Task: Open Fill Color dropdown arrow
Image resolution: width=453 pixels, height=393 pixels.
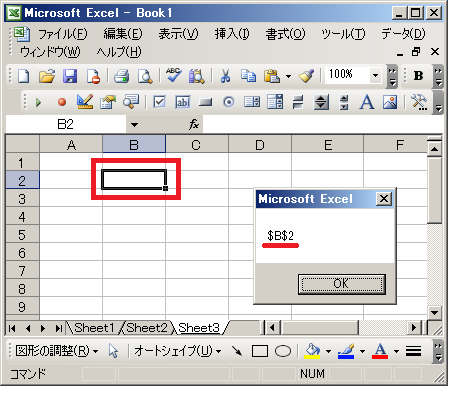Action: (328, 351)
